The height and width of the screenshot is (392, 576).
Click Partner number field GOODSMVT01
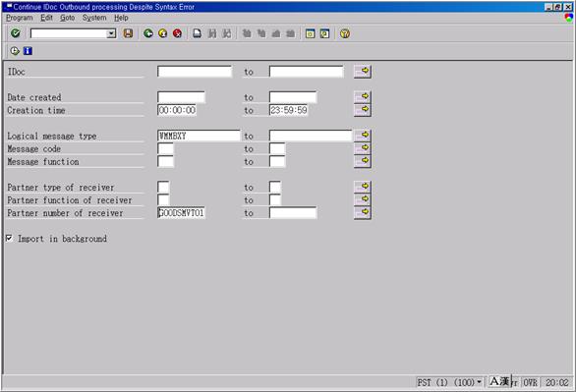click(181, 213)
